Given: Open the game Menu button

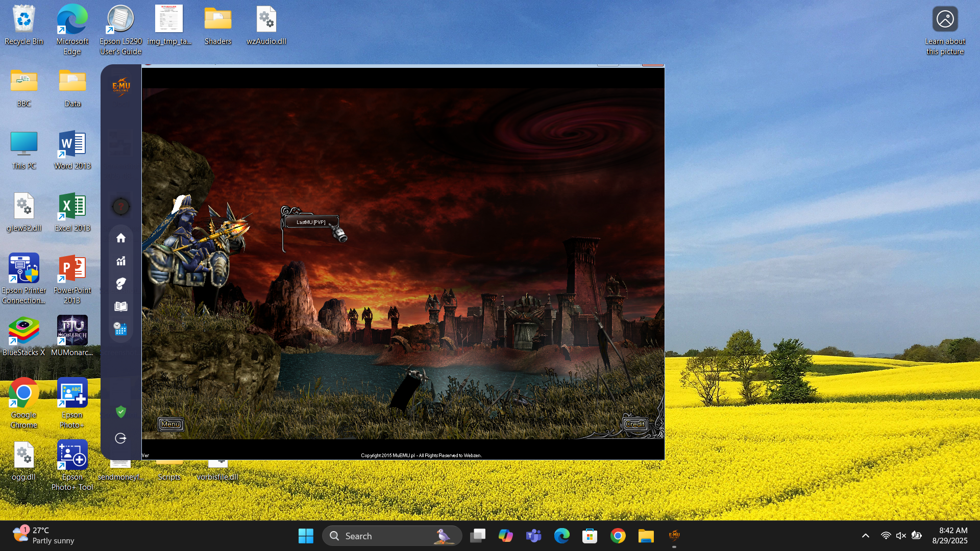Looking at the screenshot, I should 170,424.
